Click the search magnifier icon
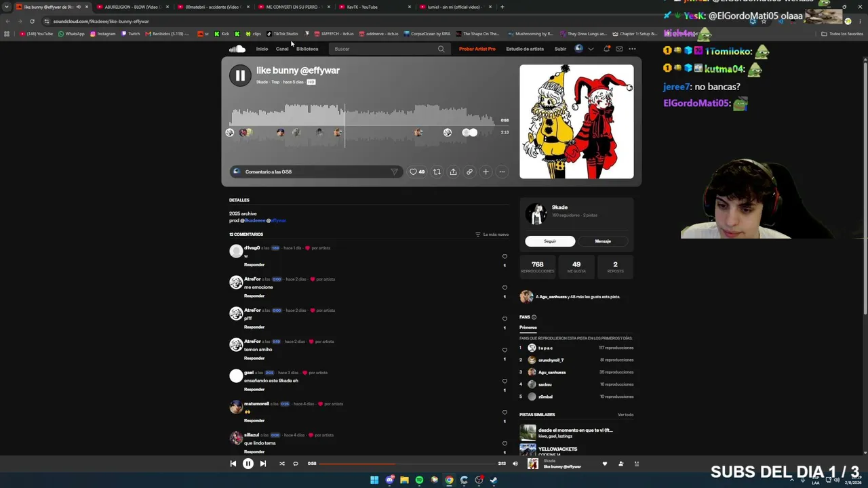 [x=441, y=49]
